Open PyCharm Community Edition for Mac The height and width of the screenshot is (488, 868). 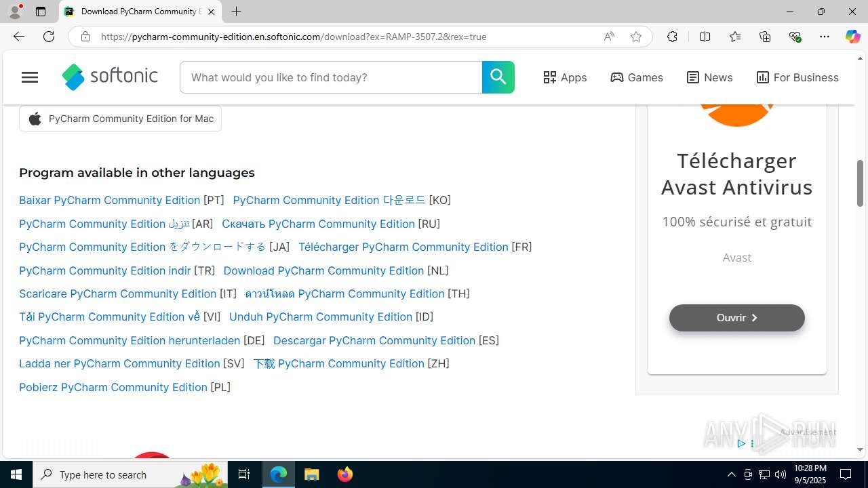pyautogui.click(x=120, y=119)
